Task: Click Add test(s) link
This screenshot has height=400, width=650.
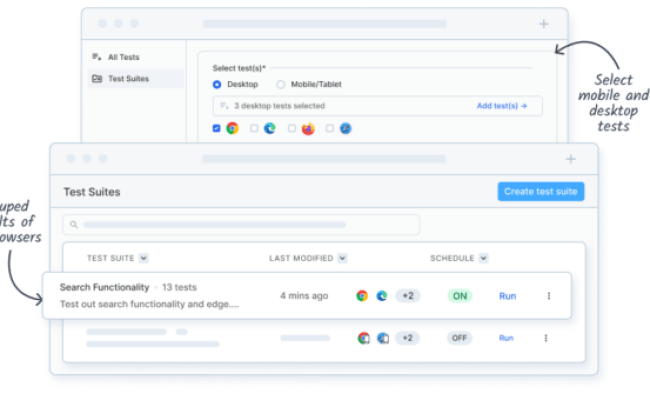Action: coord(502,106)
